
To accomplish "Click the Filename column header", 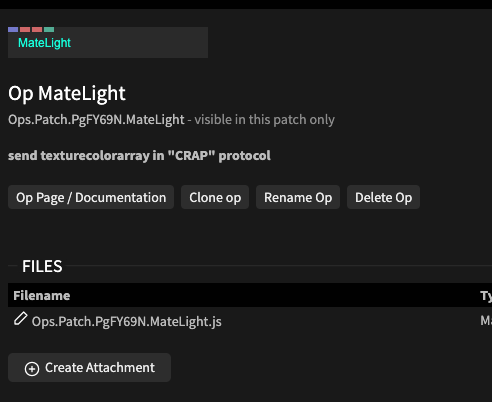I will pos(42,296).
